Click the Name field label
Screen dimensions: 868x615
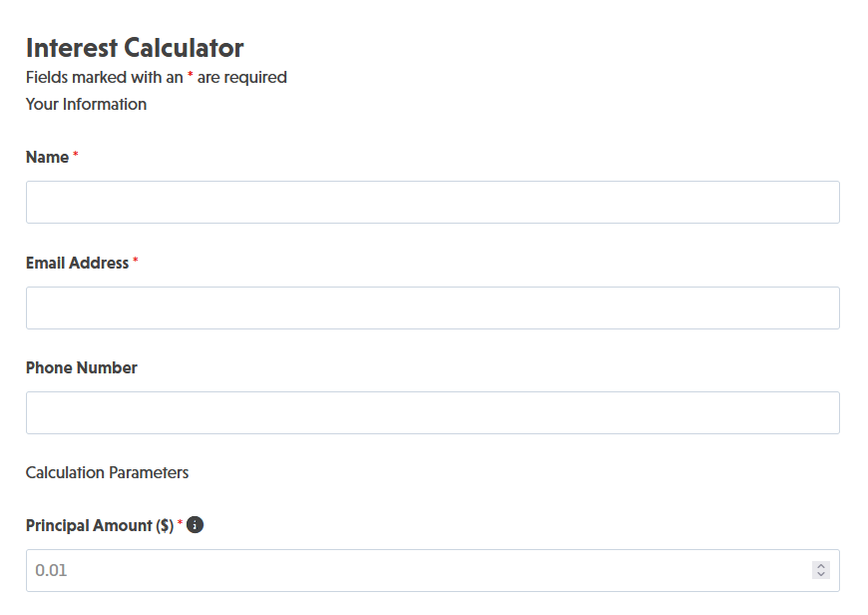click(x=47, y=158)
